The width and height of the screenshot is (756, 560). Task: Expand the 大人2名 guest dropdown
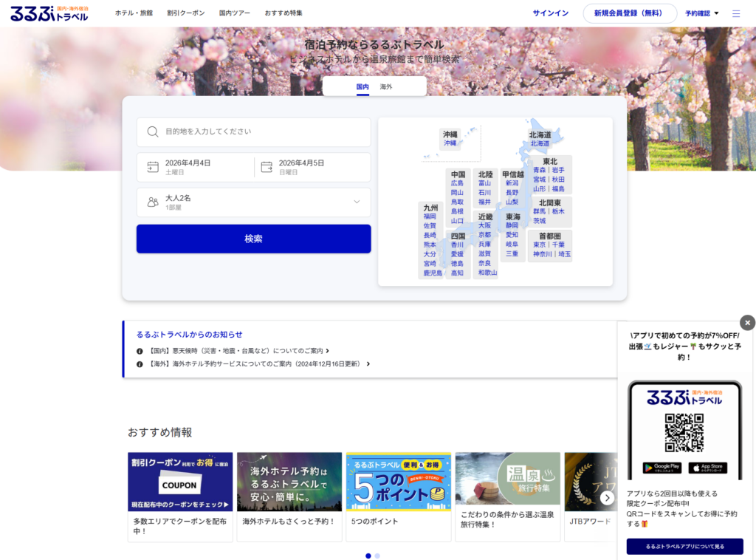[x=357, y=202]
